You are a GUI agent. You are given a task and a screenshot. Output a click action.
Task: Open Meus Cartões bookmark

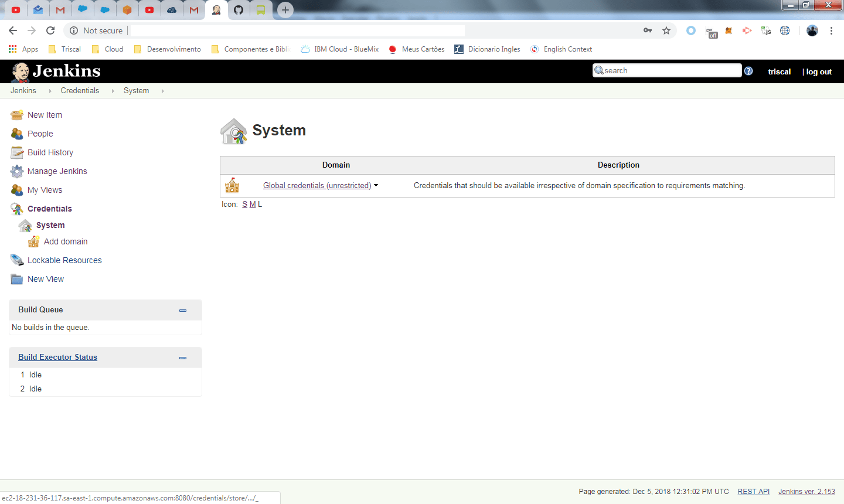[x=417, y=49]
